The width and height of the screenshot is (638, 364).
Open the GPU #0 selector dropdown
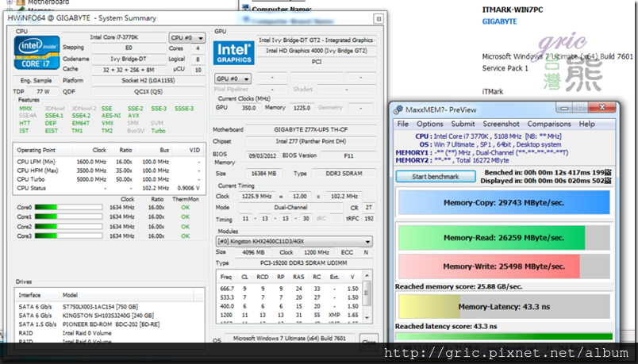click(233, 79)
